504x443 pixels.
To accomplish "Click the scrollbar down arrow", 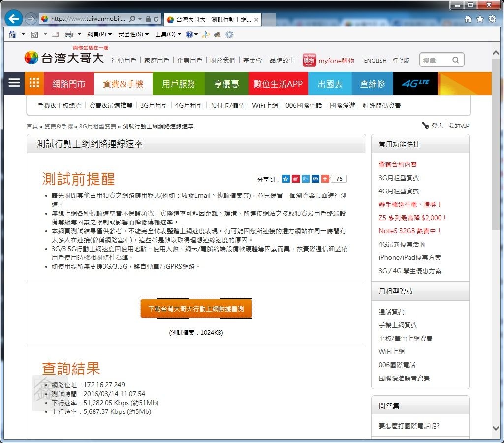I will pos(496,429).
